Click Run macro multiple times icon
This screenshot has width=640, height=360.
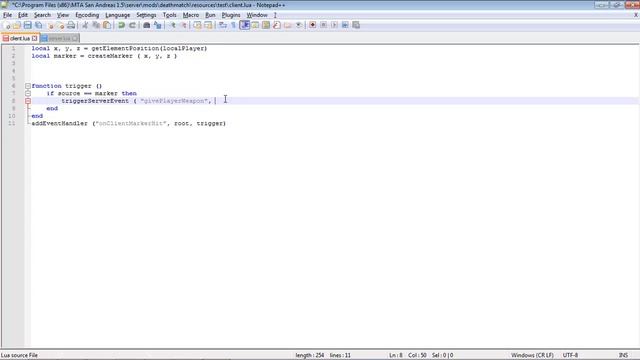click(x=345, y=25)
